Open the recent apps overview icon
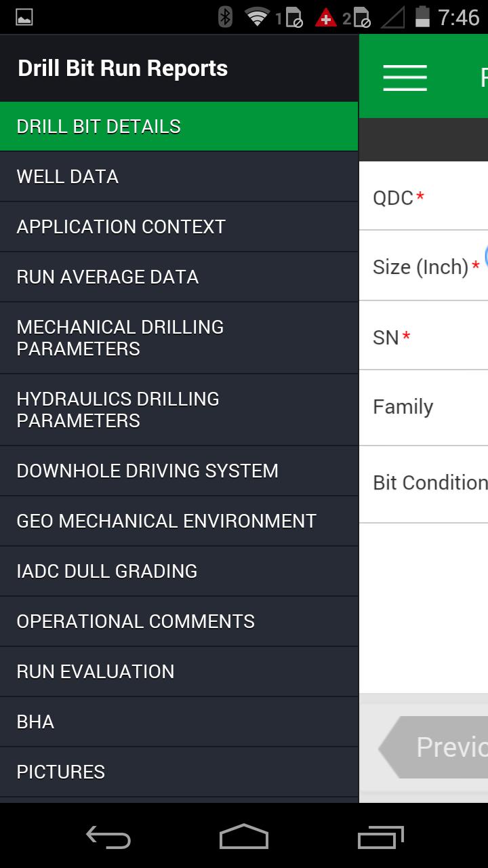488x868 pixels. [380, 837]
